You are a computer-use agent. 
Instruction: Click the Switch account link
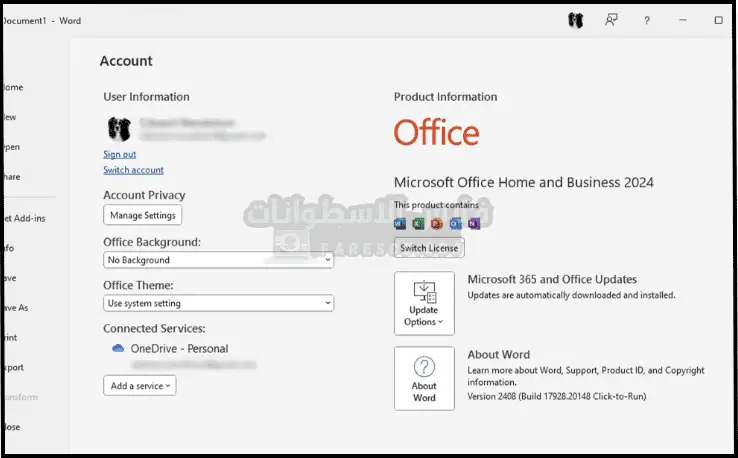coord(133,170)
